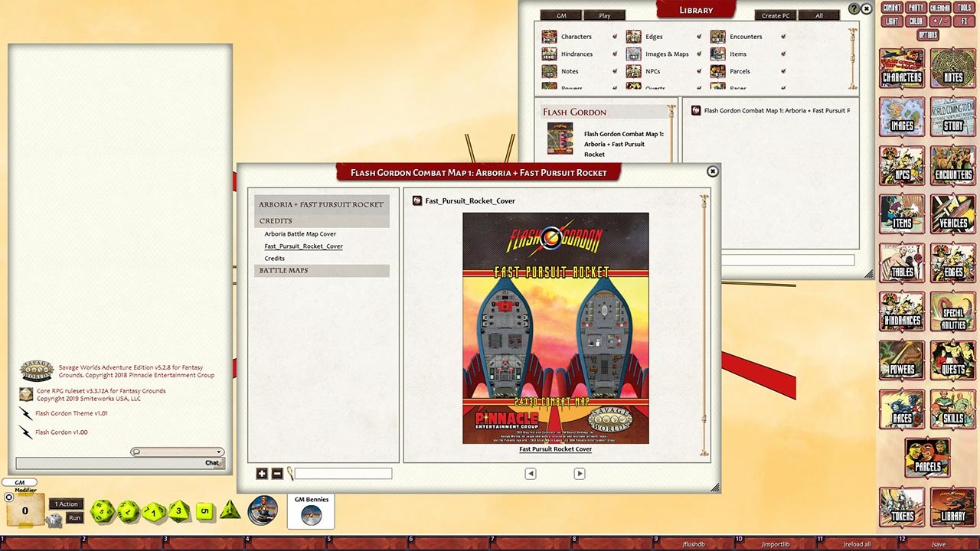Open the Arboria Battle Map Cover link
Image resolution: width=980 pixels, height=551 pixels.
(300, 233)
